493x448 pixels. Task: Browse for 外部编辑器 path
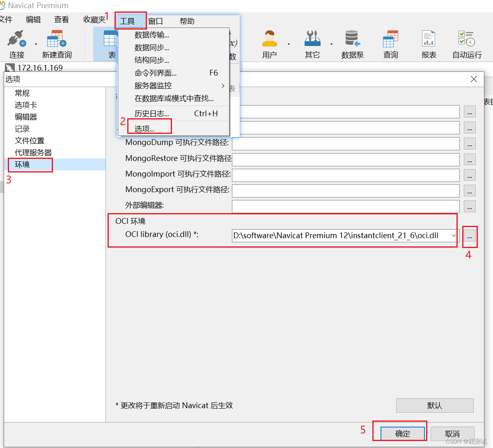click(x=470, y=207)
